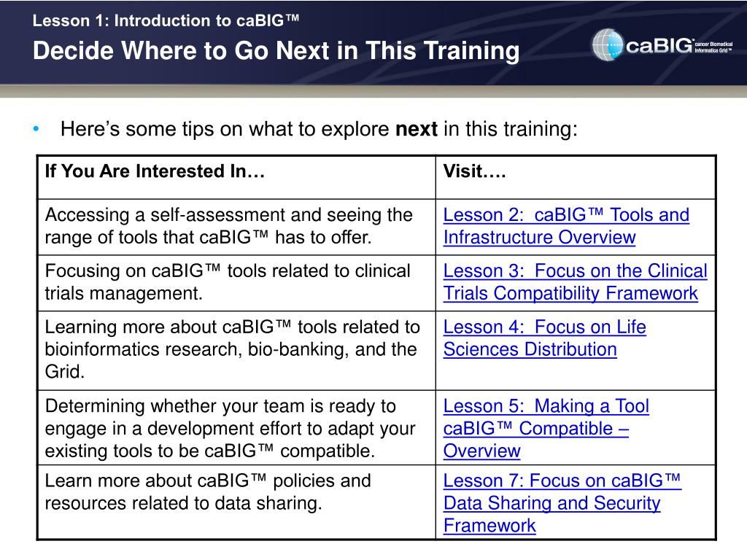Click the caBIG wordmark text in header
The image size is (747, 560).
[x=659, y=46]
